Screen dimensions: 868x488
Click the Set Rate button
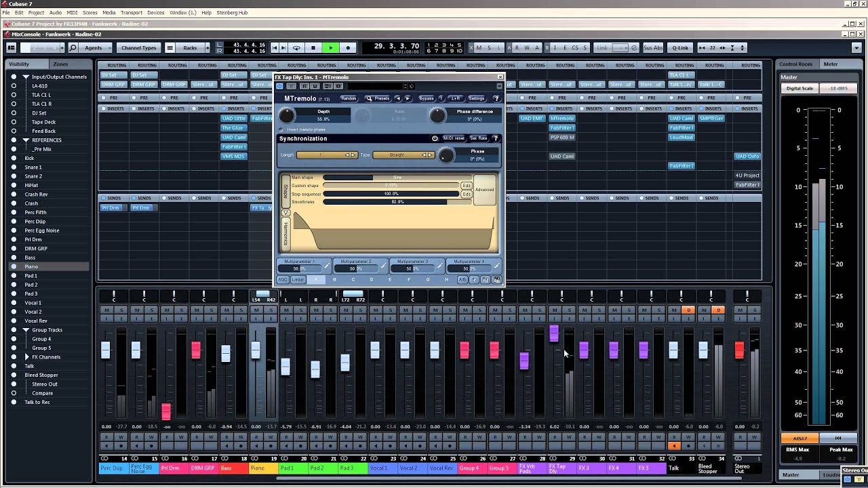coord(479,138)
